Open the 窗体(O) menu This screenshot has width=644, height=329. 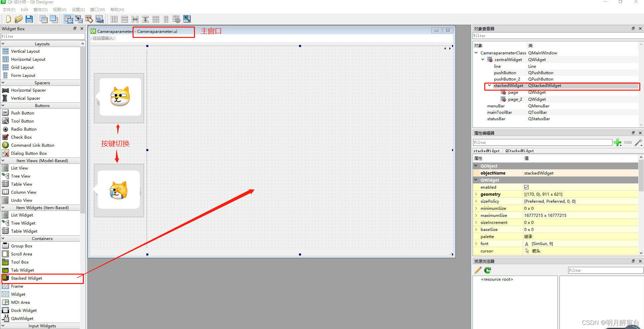[41, 10]
